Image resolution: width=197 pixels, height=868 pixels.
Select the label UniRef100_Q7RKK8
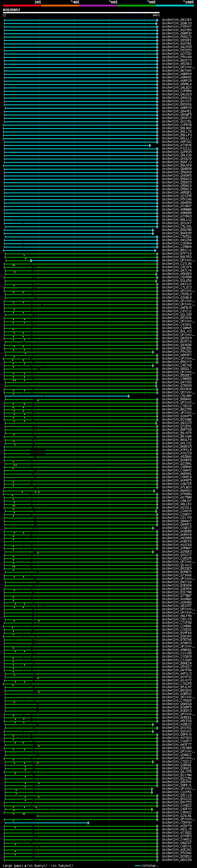tap(177, 386)
